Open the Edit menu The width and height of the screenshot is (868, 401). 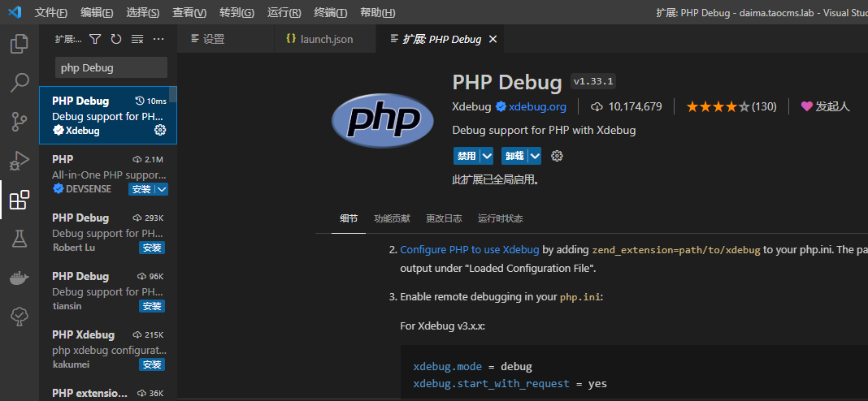tap(97, 13)
